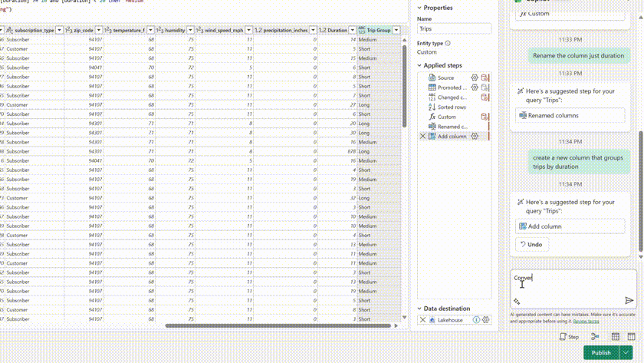Open temperature_f column filter dropdown
Screen dimensions: 644x363
150,30
